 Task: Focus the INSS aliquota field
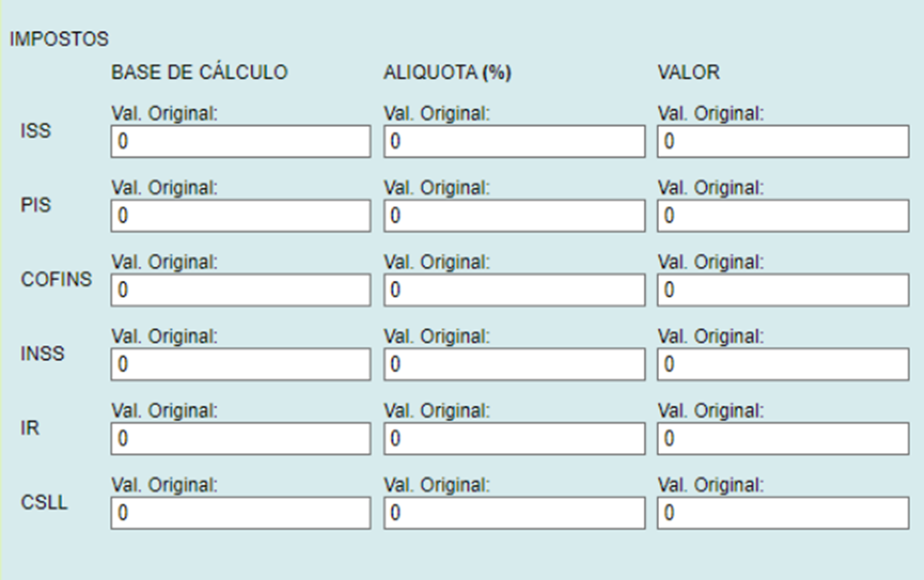[514, 365]
